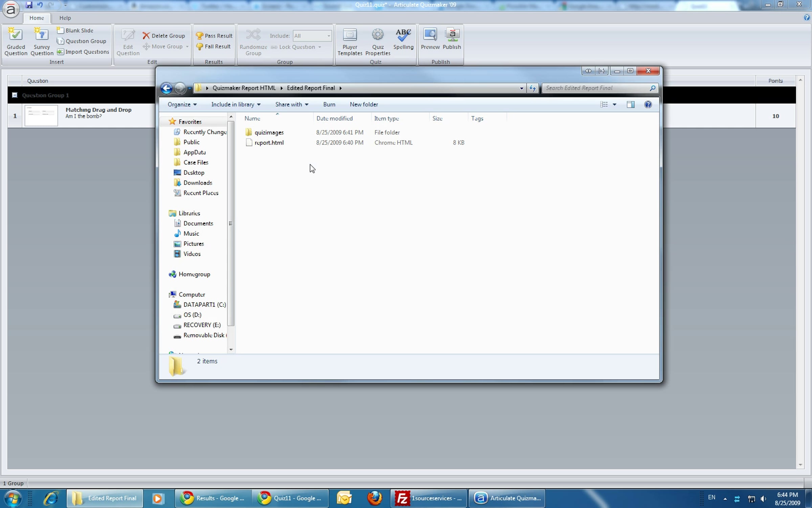Click the New folder button
812x508 pixels.
364,104
